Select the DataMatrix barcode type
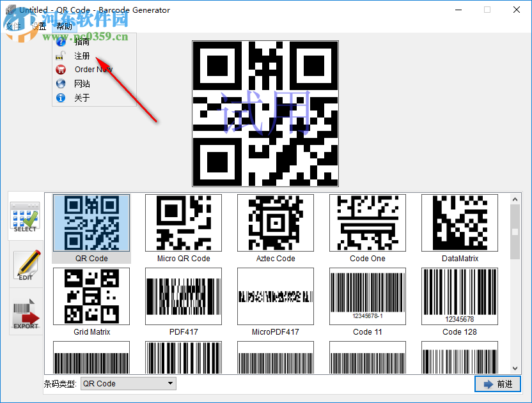532x403 pixels. pos(459,223)
